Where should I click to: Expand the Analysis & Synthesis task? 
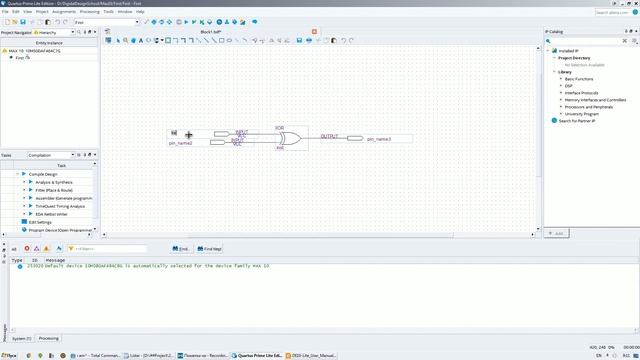click(x=24, y=182)
